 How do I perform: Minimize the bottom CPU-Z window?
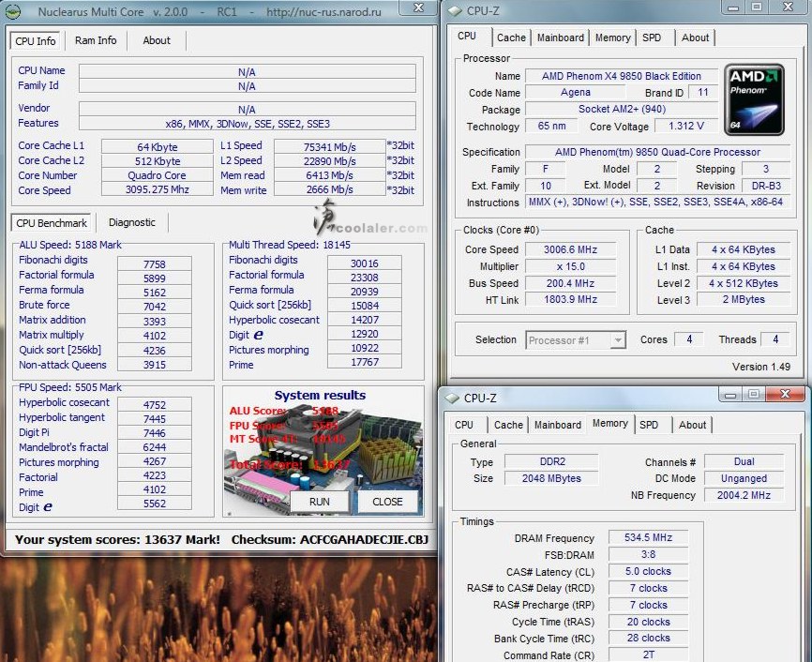(x=730, y=395)
